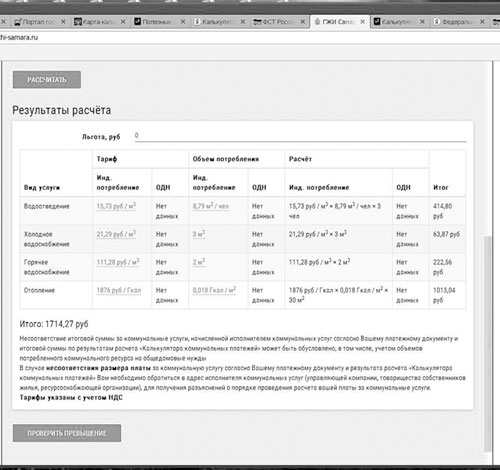This screenshot has width=500, height=470.
Task: Click the Карта tab favicon icon
Action: tap(78, 22)
